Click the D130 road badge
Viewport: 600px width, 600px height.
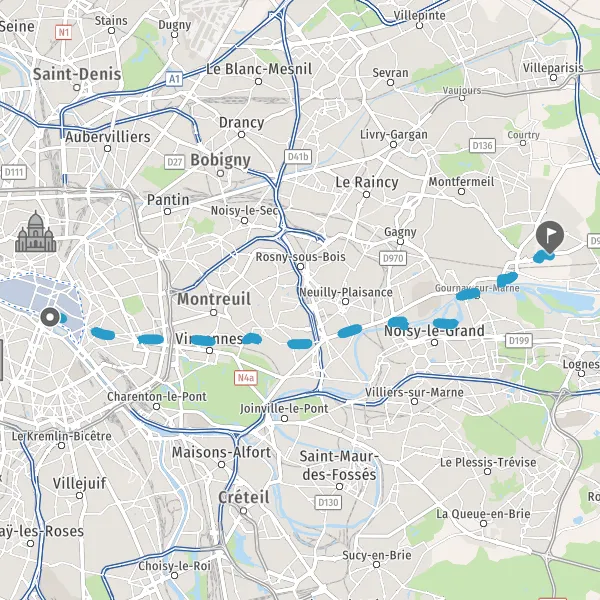pos(328,502)
